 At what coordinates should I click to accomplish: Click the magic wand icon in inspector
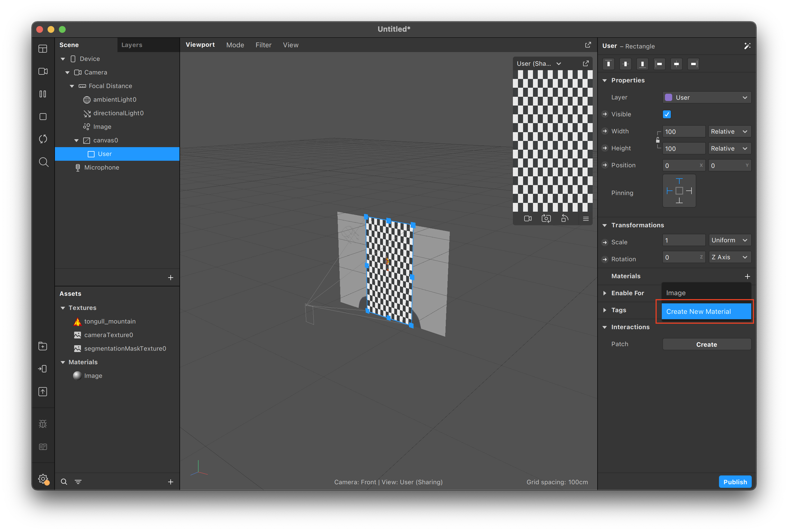747,46
